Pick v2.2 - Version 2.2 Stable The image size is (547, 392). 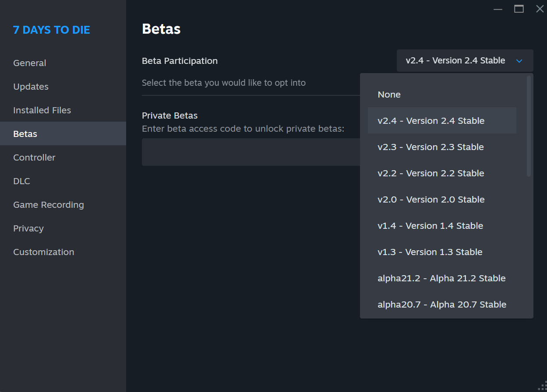tap(431, 173)
